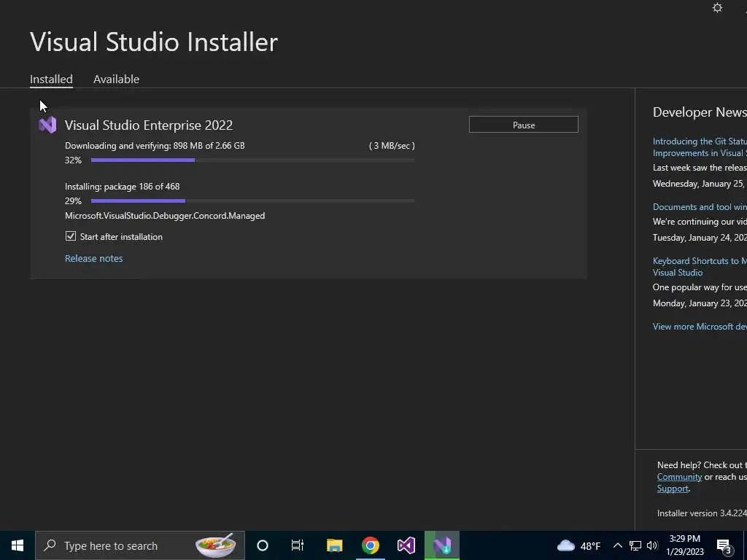
Task: Click the soup bowl search highlight icon
Action: tap(216, 545)
